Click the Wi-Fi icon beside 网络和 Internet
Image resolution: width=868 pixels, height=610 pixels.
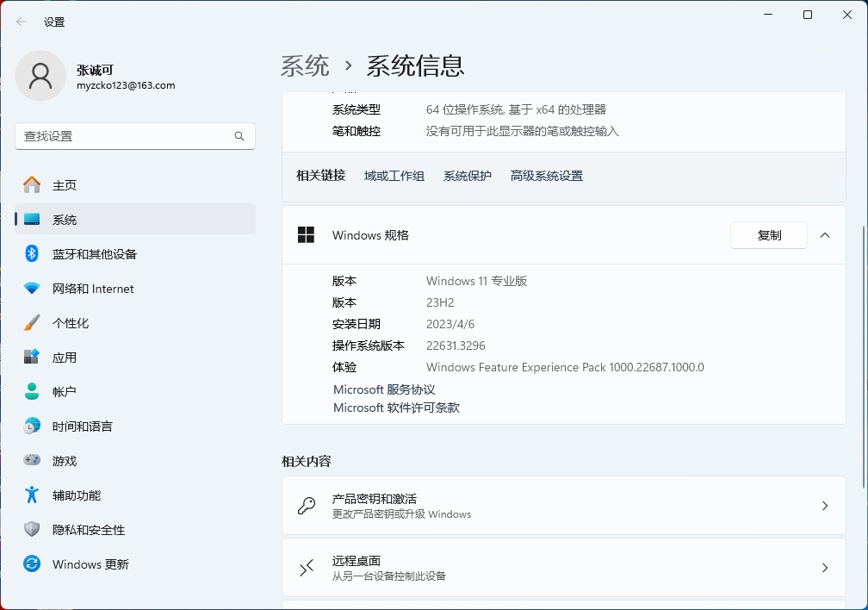point(32,288)
